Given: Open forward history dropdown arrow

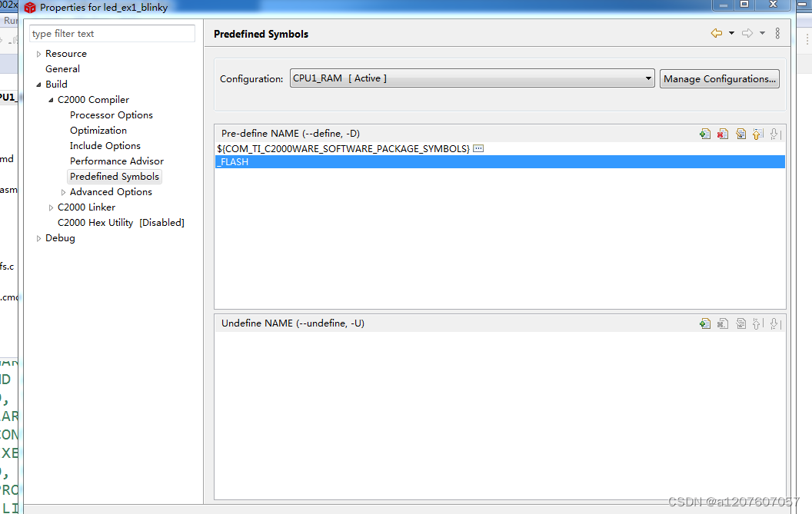Looking at the screenshot, I should pyautogui.click(x=762, y=33).
